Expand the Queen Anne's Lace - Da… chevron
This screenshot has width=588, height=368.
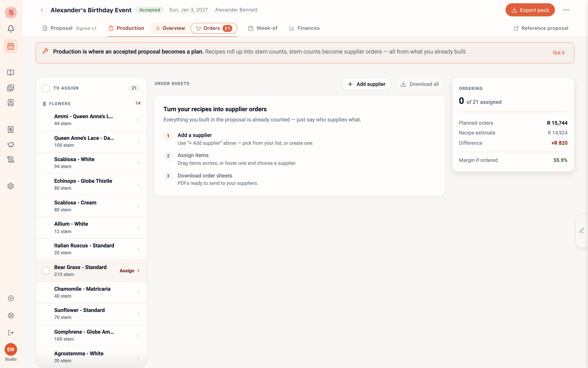pyautogui.click(x=138, y=141)
